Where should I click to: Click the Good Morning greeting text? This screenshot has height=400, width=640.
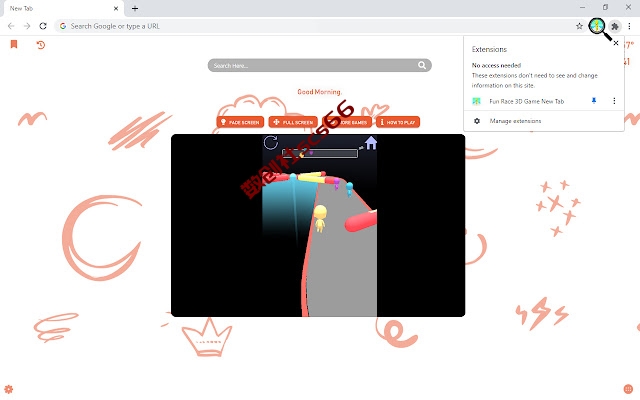coord(319,92)
